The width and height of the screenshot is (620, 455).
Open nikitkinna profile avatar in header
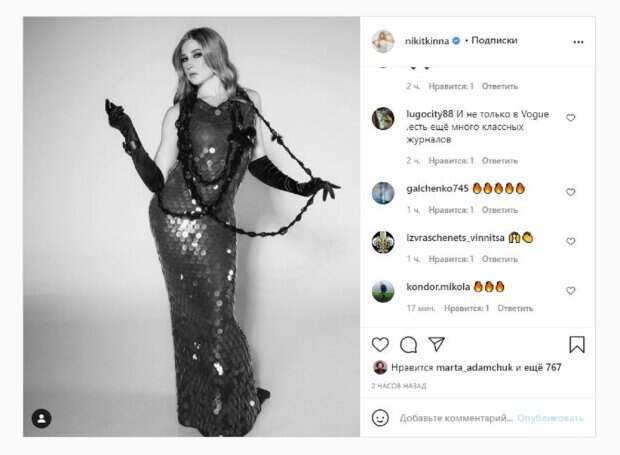tap(383, 41)
